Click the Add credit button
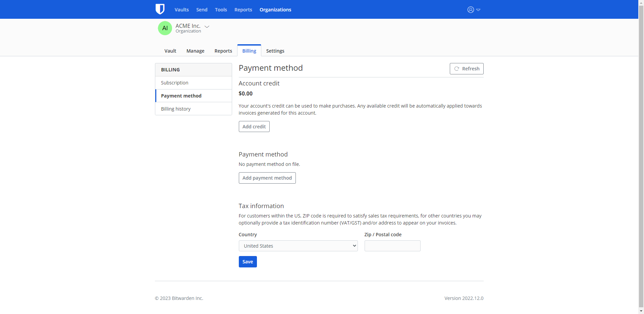The height and width of the screenshot is (314, 644). click(x=254, y=127)
